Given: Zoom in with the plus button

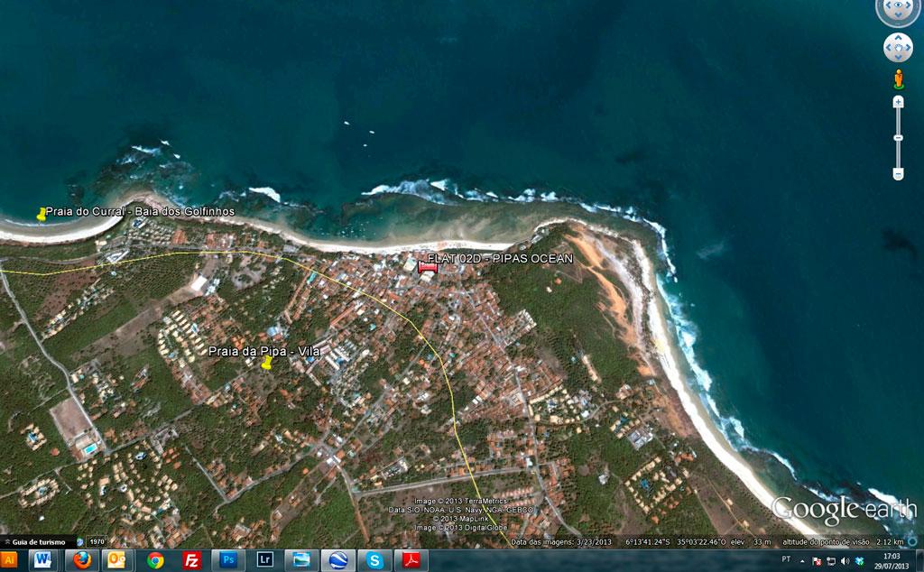Looking at the screenshot, I should coord(898,102).
